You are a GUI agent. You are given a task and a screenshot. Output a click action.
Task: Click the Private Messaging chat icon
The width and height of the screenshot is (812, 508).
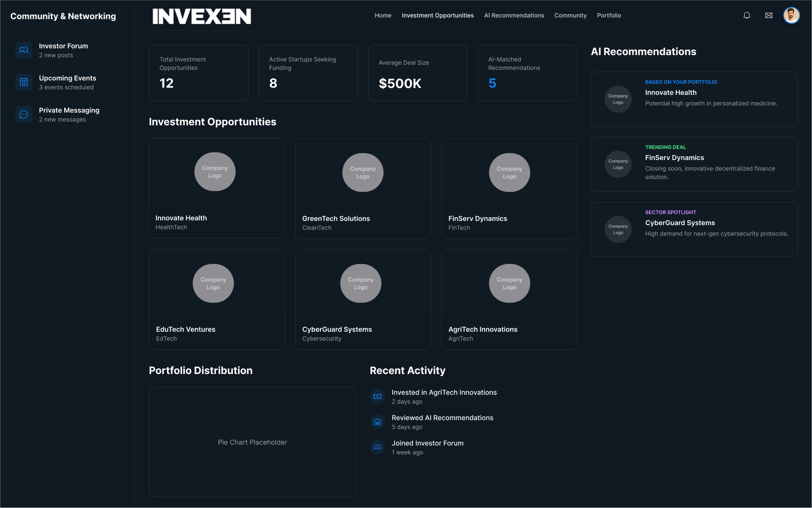24,114
